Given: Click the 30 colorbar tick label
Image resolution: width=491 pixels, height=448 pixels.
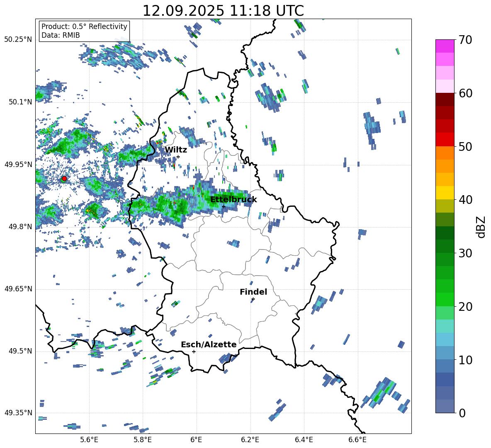Looking at the screenshot, I should [x=465, y=253].
